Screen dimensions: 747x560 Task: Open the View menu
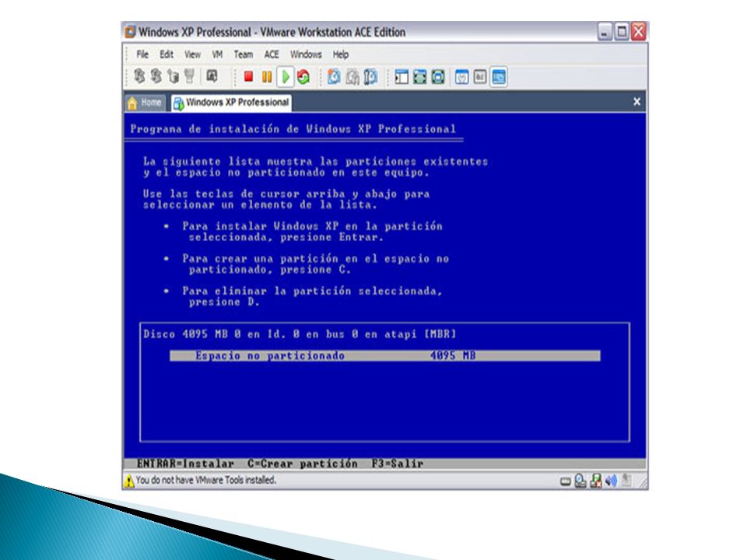pyautogui.click(x=192, y=54)
